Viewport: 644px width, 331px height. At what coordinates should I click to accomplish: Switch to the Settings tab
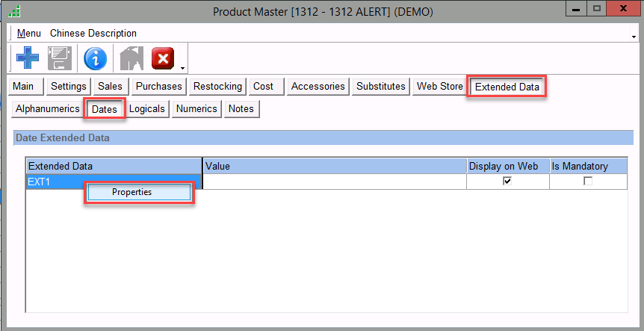[x=69, y=86]
